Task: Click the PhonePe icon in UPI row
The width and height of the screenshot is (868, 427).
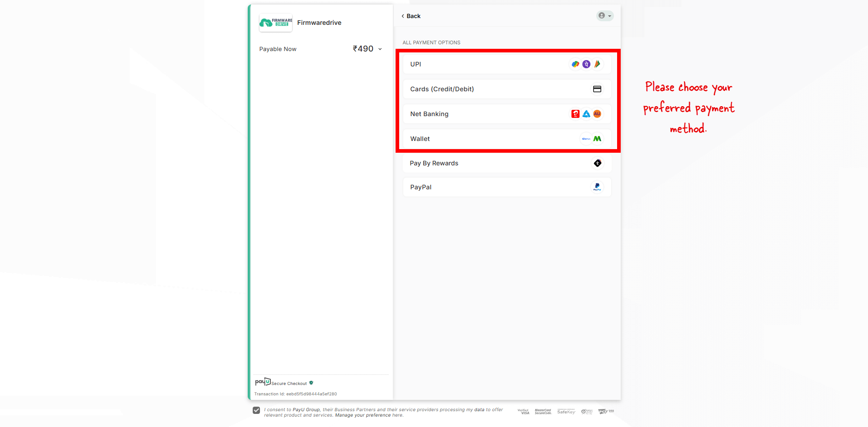Action: click(x=586, y=64)
